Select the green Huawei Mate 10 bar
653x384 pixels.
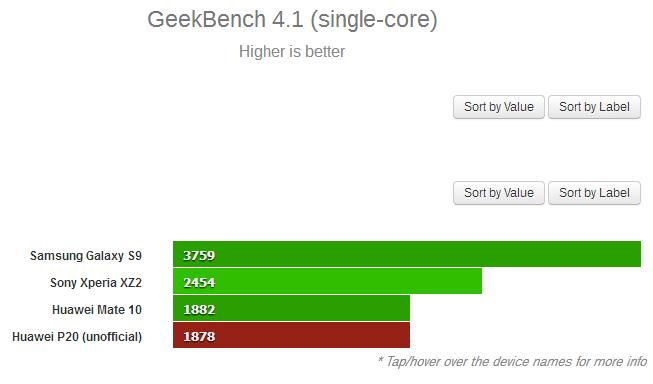292,308
